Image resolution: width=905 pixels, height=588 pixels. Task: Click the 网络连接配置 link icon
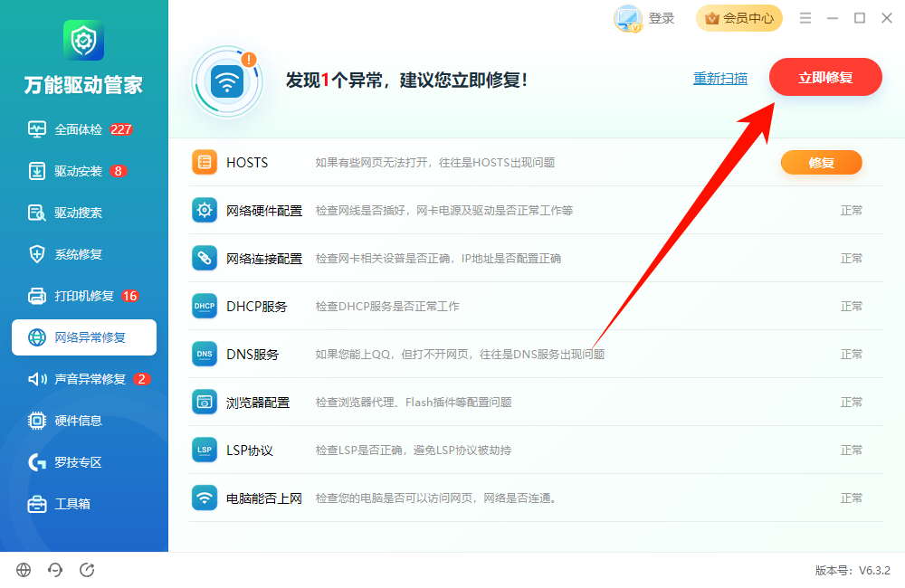point(205,258)
